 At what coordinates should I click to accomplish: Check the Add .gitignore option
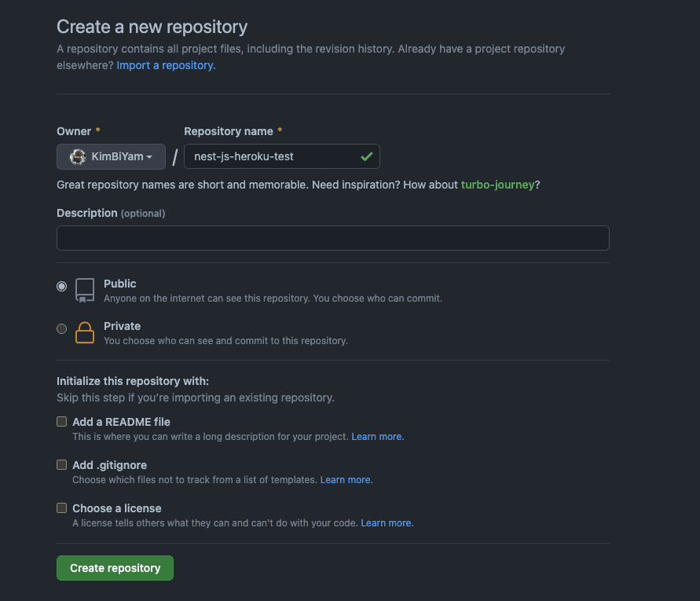pyautogui.click(x=62, y=465)
